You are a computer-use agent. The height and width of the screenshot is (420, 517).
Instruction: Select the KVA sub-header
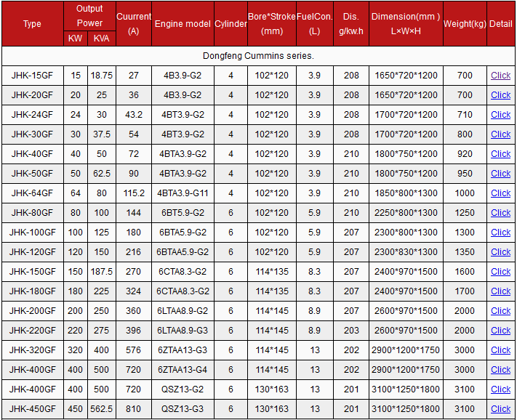click(102, 39)
